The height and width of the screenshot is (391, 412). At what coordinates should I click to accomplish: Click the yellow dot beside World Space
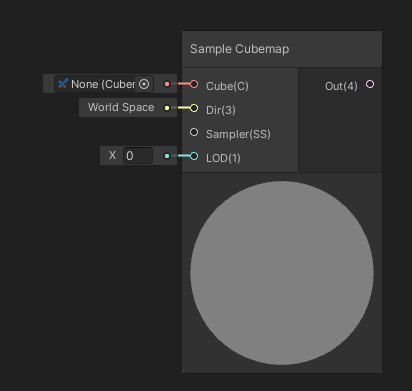point(167,108)
